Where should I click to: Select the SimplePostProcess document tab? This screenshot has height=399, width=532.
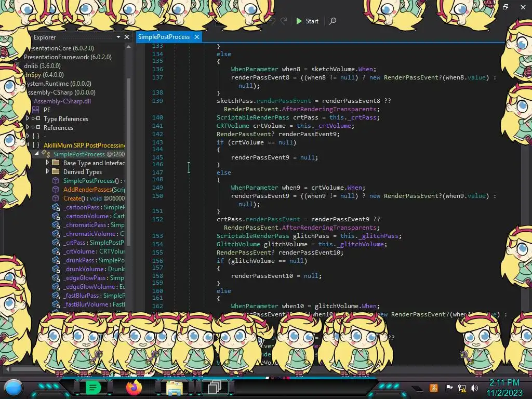click(x=164, y=37)
